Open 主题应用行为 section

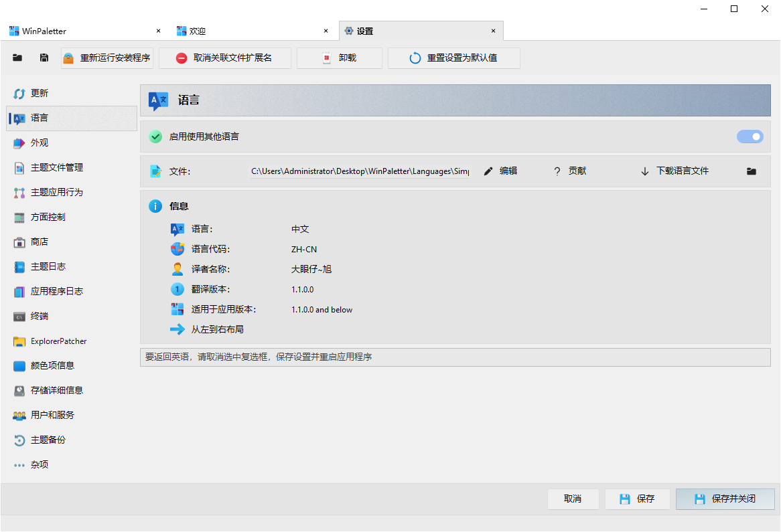click(72, 193)
